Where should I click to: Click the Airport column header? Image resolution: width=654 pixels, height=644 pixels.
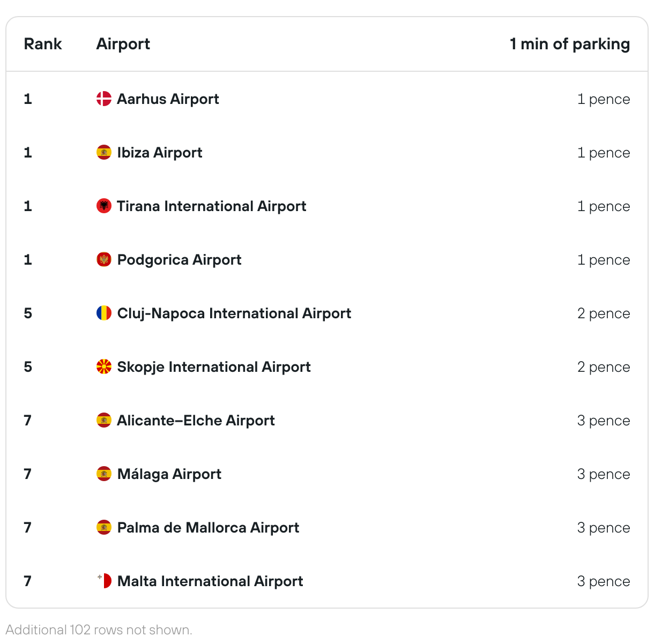123,44
